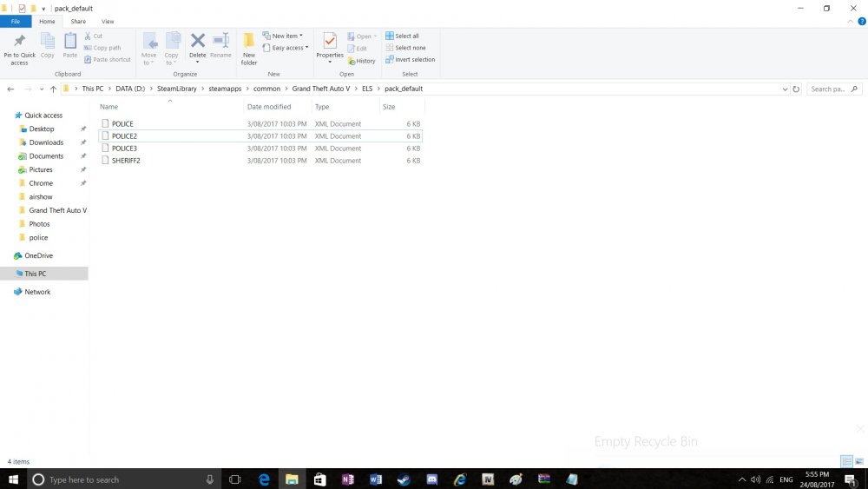Select the POLICE xml file
This screenshot has height=489, width=868.
coord(260,124)
